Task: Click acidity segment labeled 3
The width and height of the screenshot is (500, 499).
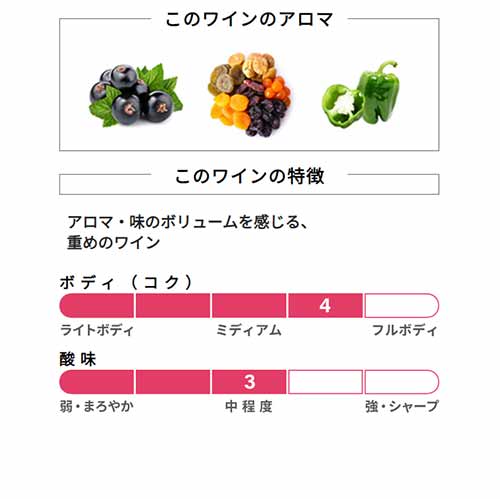Action: click(249, 382)
